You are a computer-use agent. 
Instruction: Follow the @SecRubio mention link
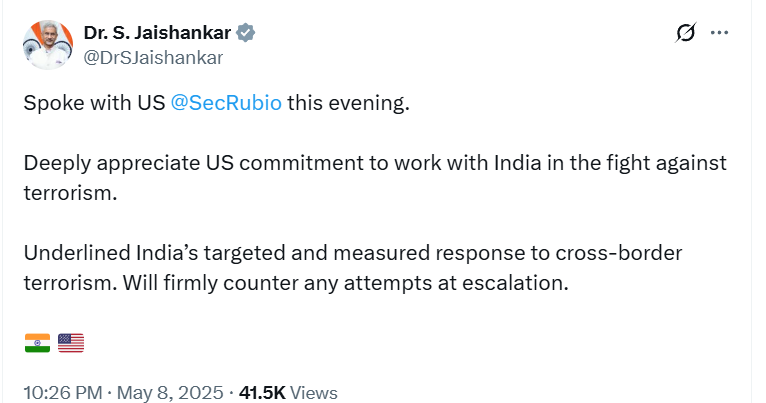pyautogui.click(x=227, y=105)
